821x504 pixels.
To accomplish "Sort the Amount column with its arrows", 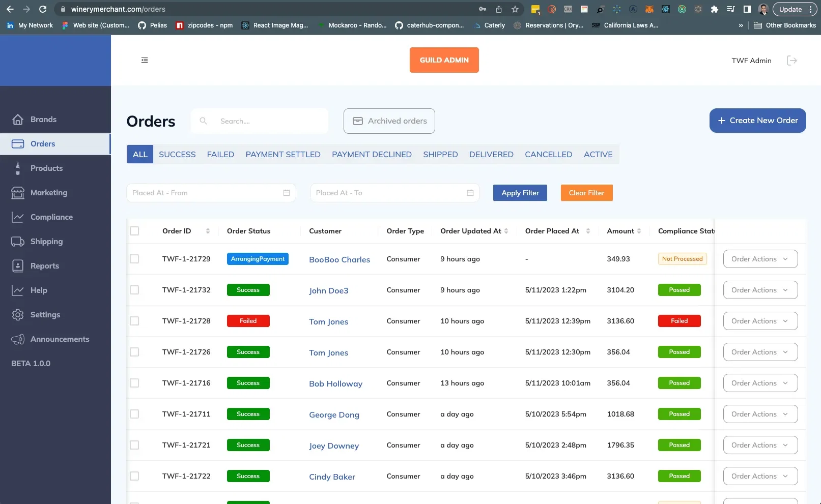I will 640,230.
